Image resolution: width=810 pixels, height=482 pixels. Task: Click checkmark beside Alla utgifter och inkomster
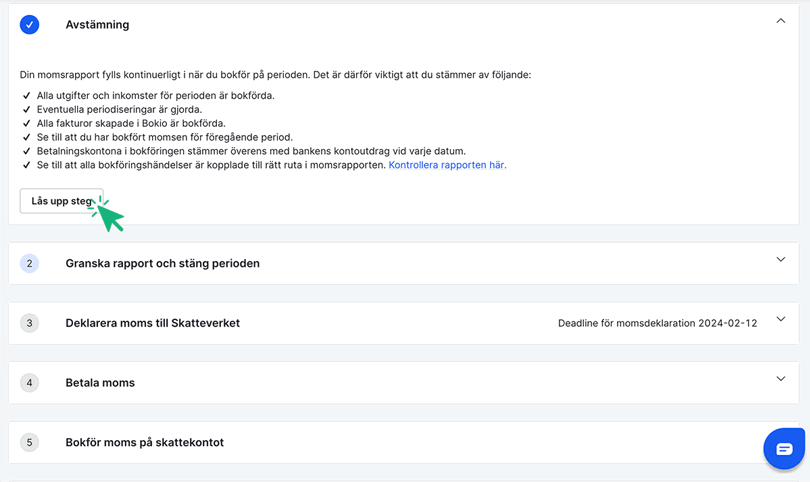tap(26, 96)
